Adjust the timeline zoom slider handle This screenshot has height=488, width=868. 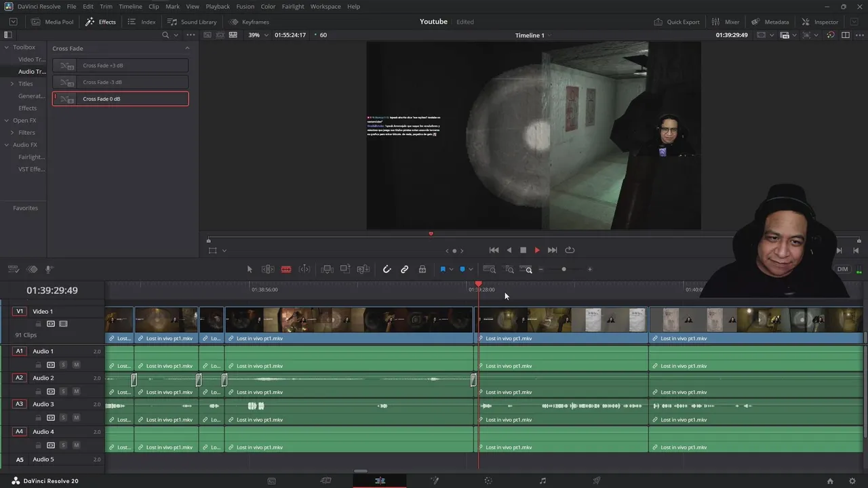564,269
